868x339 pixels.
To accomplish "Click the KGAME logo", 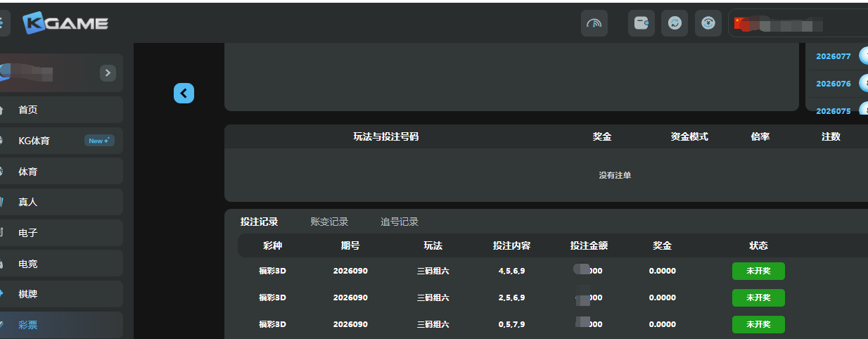I will pos(65,23).
